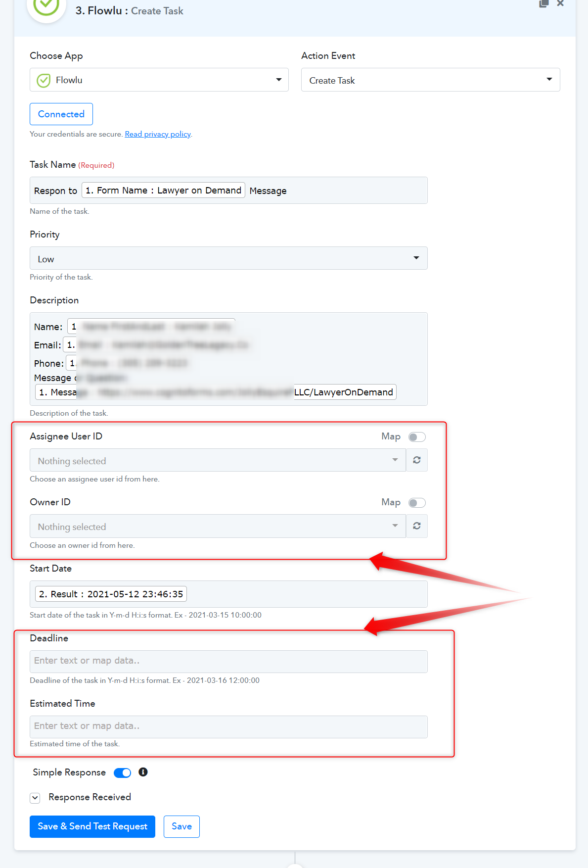Click the Flowlu green checkmark step icon

46,6
